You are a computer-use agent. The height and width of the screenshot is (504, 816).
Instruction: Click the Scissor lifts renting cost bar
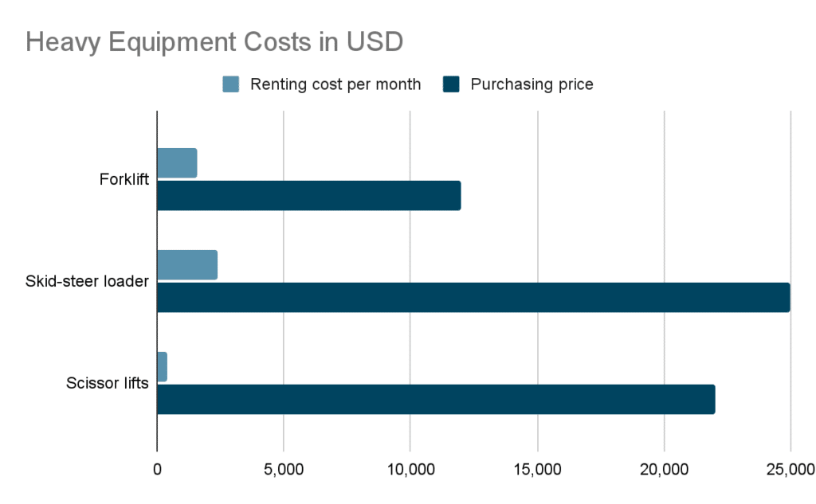pos(162,367)
